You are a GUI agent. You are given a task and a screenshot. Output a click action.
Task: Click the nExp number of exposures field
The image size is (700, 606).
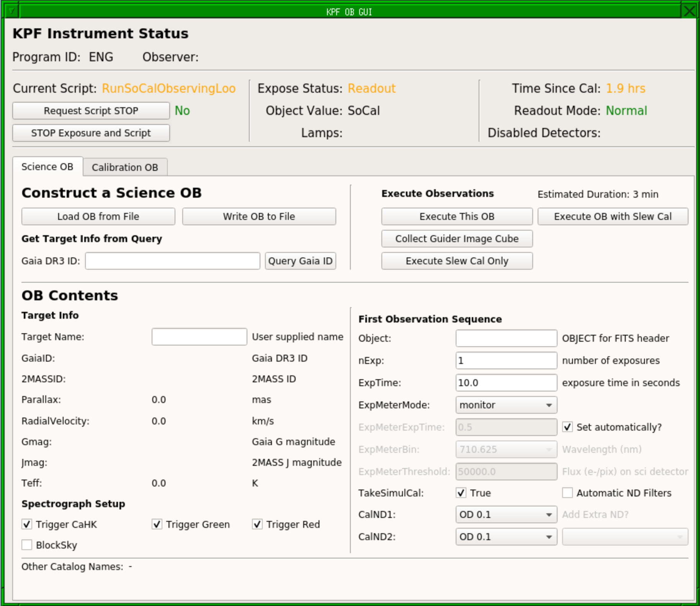click(506, 360)
